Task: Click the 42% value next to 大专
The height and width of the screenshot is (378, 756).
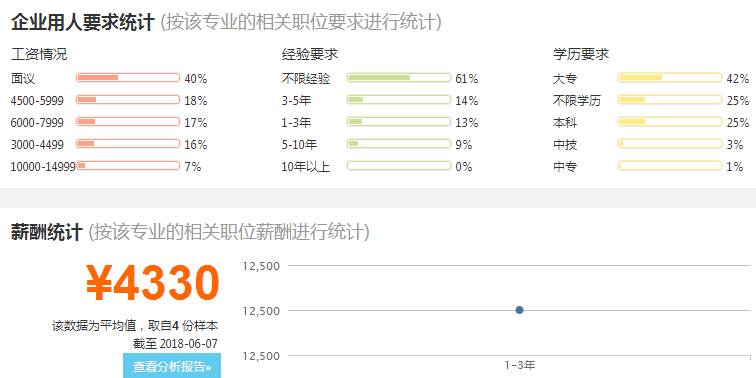Action: 738,79
